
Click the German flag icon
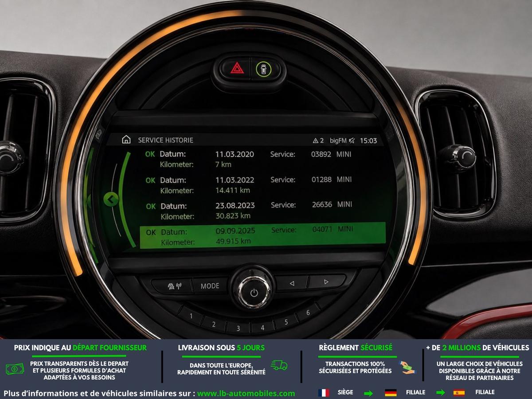(391, 393)
